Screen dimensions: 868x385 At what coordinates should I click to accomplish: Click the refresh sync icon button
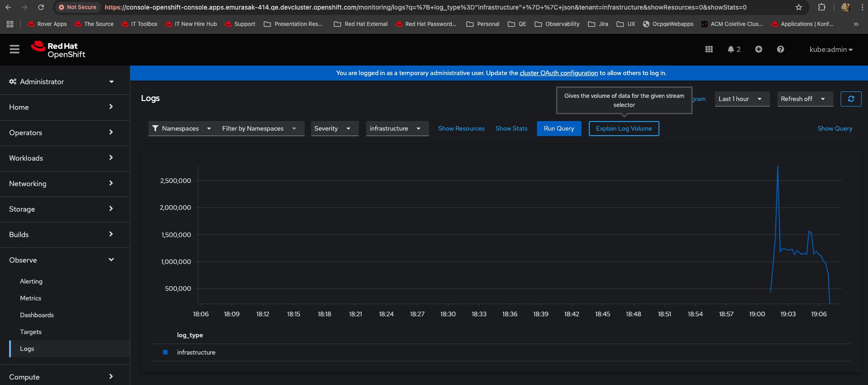[x=851, y=99]
